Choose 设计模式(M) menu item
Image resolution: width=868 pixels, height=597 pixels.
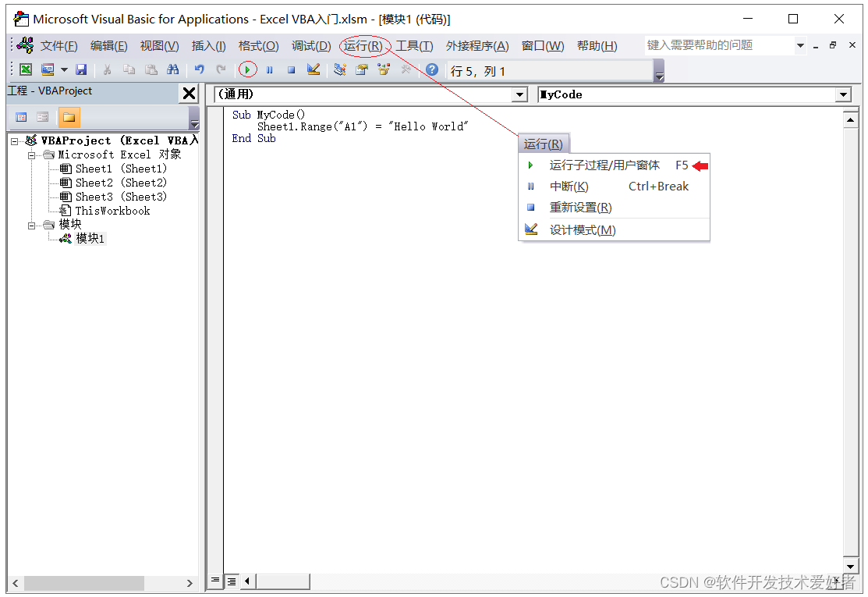[614, 230]
